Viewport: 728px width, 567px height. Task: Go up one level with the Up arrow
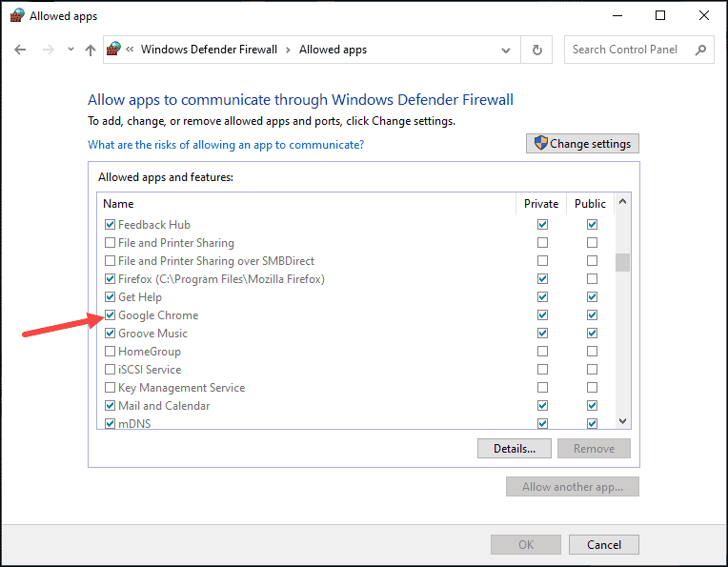91,51
